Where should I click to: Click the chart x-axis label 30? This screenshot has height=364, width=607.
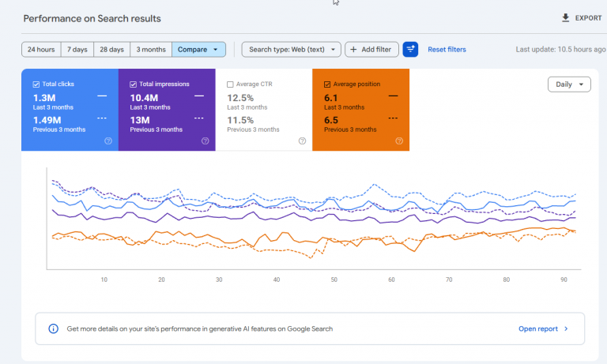[219, 280]
